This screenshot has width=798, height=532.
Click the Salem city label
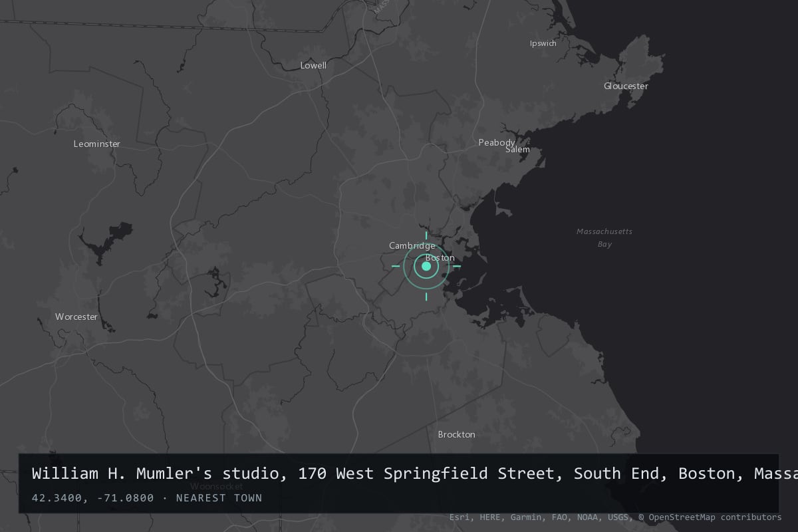(x=517, y=150)
